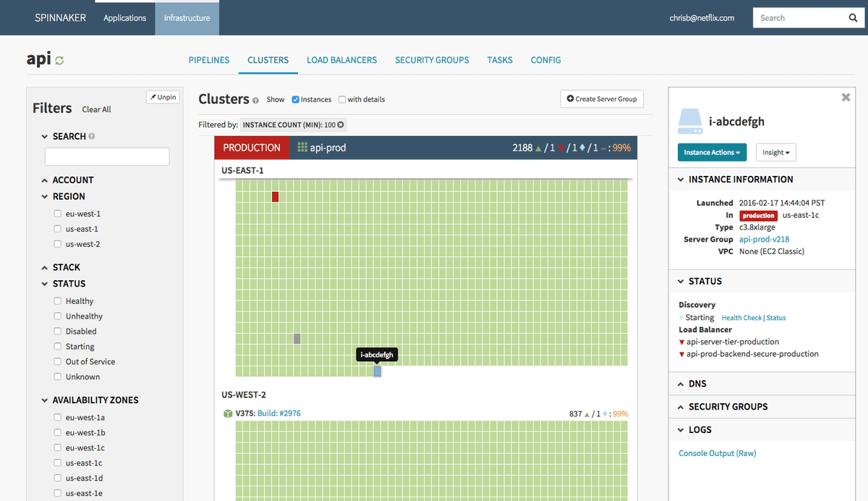The height and width of the screenshot is (501, 868).
Task: Filter by Unhealthy status
Action: (57, 316)
